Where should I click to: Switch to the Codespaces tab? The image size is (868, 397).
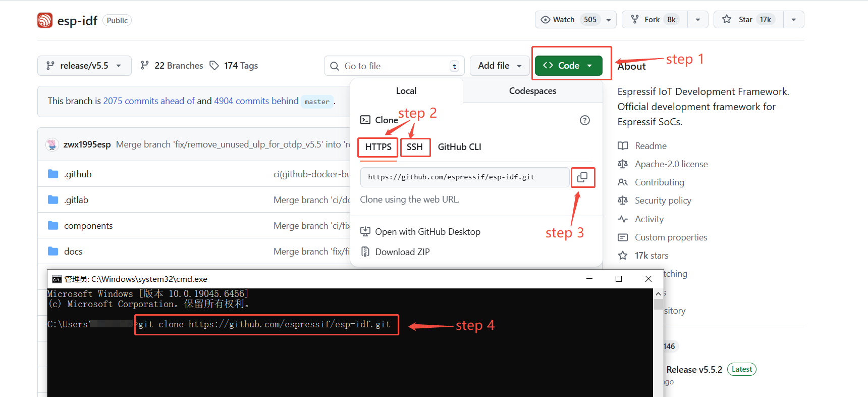pos(532,91)
